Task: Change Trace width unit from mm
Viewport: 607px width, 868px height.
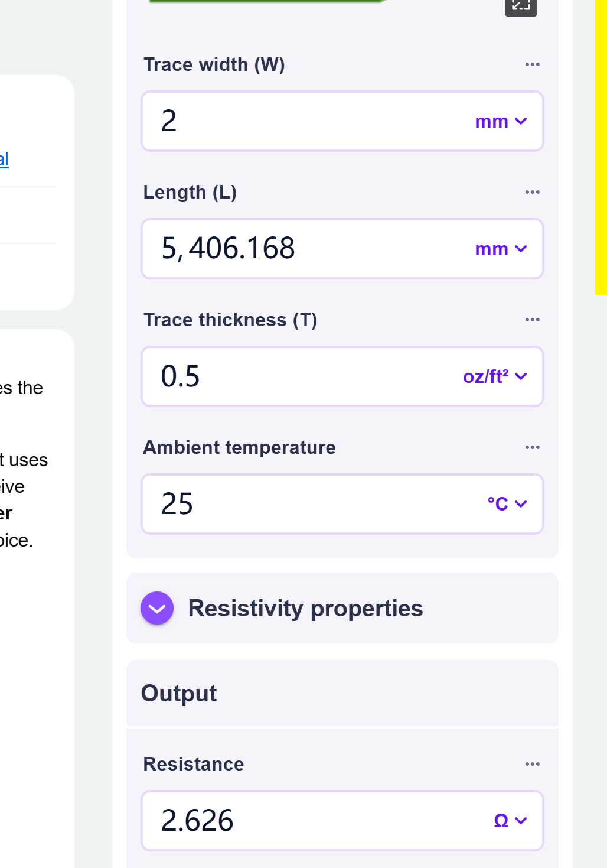Action: (x=500, y=122)
